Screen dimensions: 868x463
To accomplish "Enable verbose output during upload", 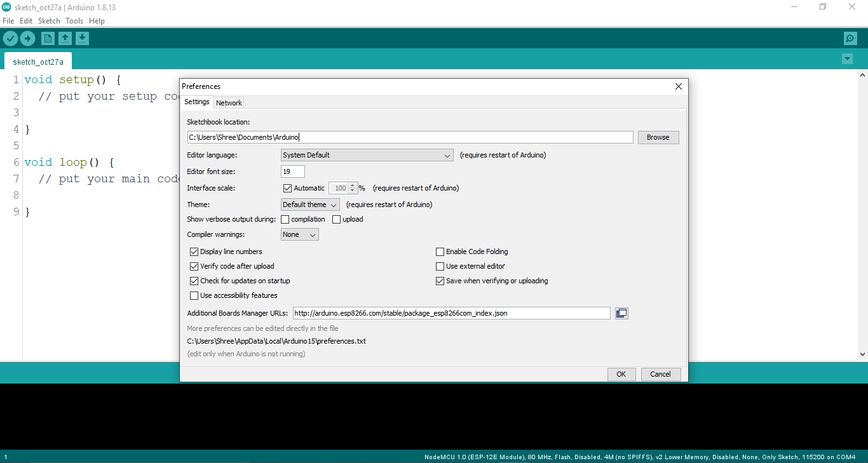I will pos(337,219).
